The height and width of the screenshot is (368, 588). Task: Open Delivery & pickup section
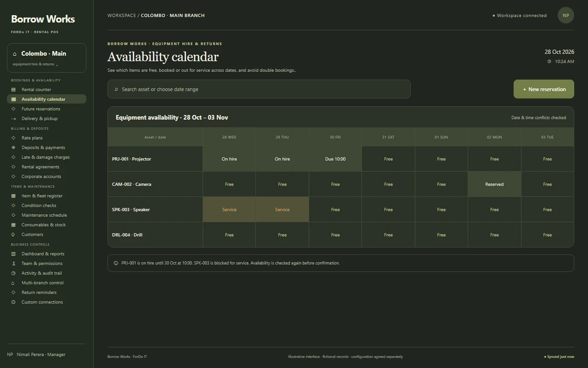coord(46,119)
